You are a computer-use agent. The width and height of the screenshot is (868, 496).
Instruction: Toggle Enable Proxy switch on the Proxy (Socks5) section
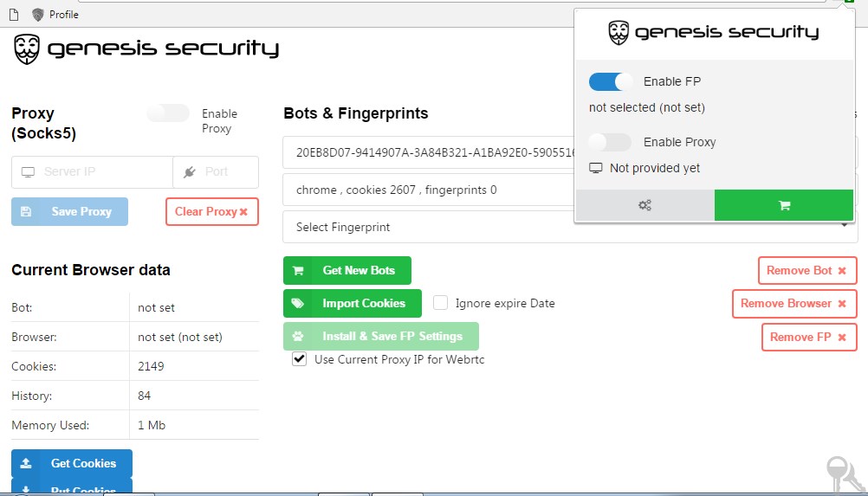pos(168,113)
